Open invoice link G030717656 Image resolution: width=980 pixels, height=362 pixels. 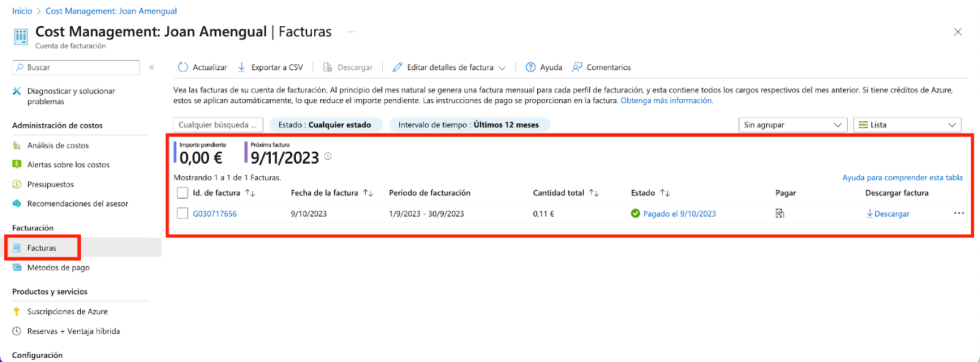click(x=215, y=214)
